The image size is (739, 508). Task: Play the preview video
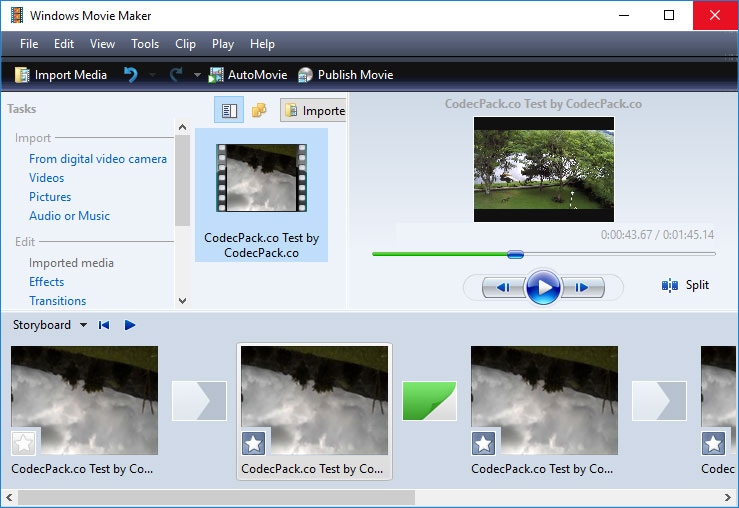pos(543,287)
